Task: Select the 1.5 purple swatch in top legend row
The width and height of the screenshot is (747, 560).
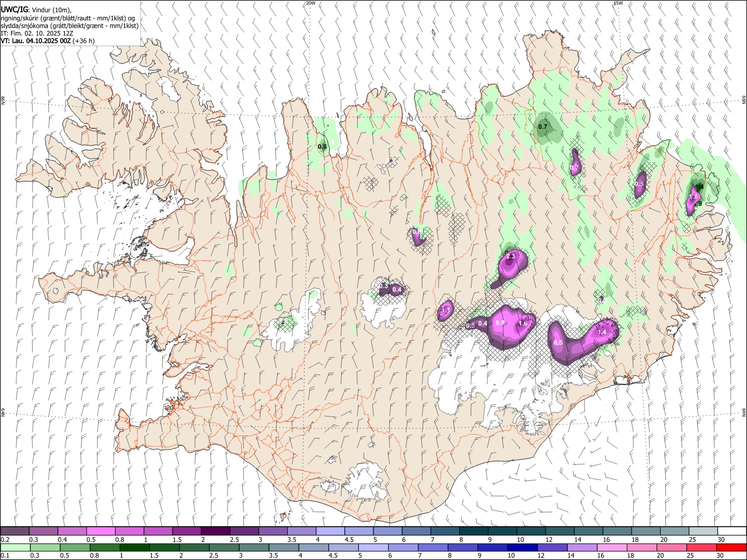Action: tap(186, 531)
